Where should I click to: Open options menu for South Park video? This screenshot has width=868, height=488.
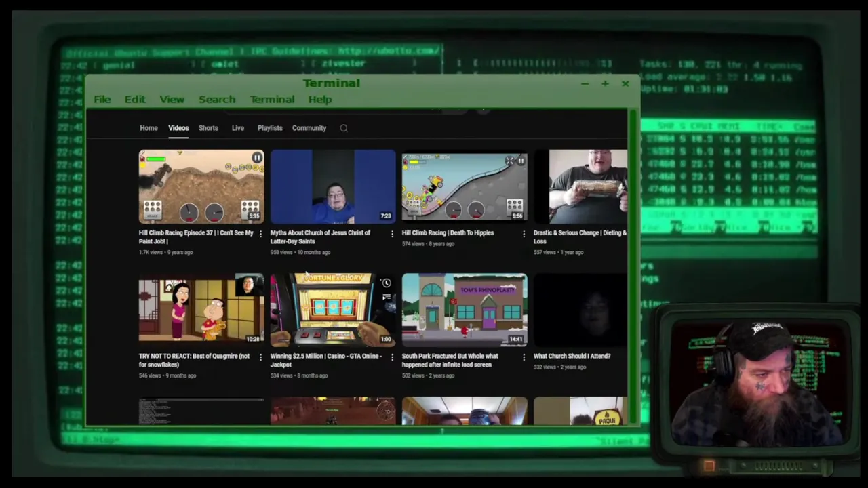[524, 357]
